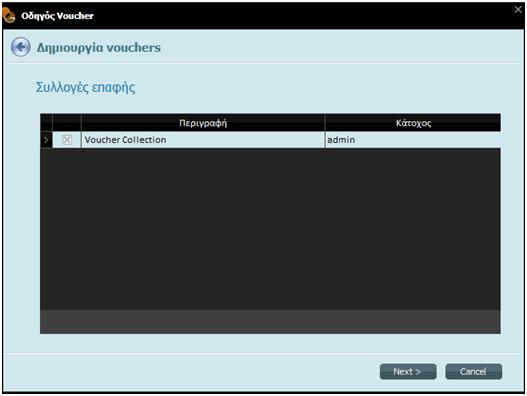The height and width of the screenshot is (396, 527).
Task: Close the Οδηγός Voucher wizard window
Action: tap(518, 9)
